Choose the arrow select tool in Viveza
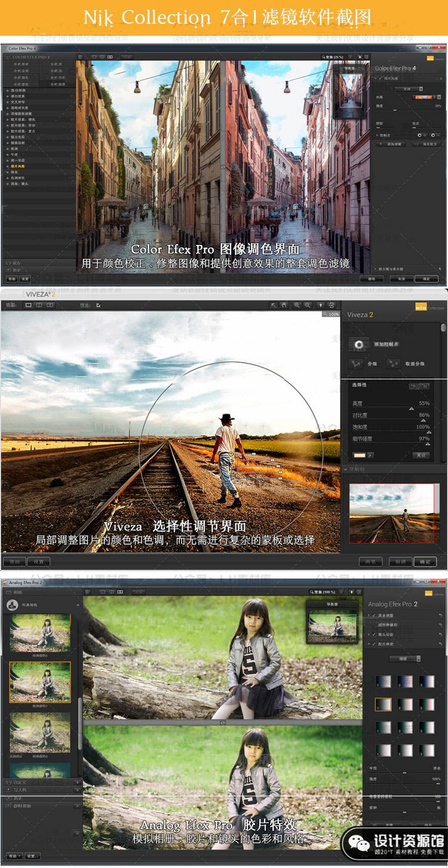 click(274, 305)
